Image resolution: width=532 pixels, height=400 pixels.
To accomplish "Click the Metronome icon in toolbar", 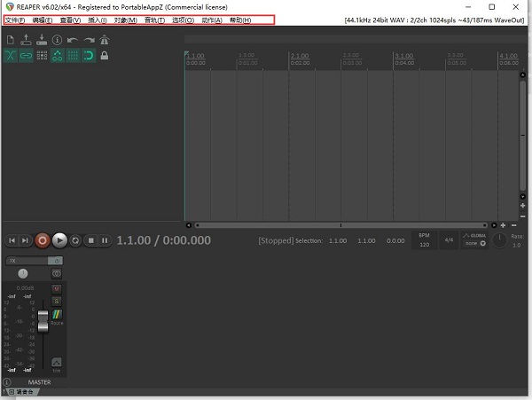I will tap(105, 40).
